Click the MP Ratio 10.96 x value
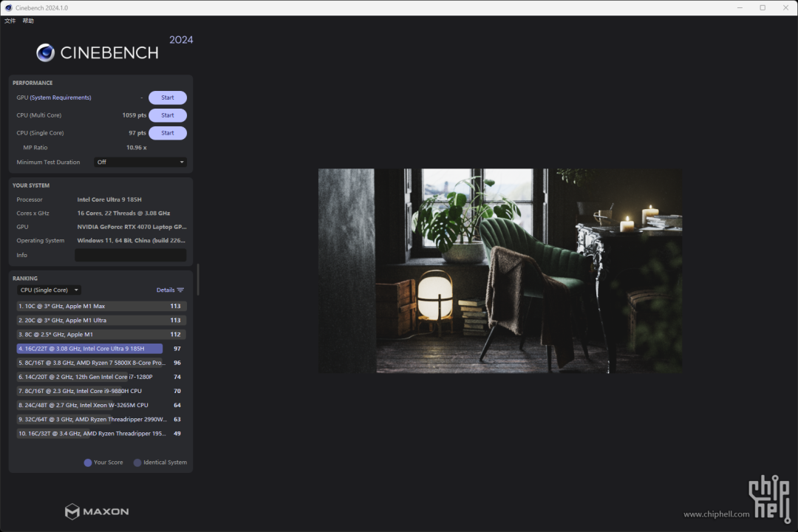 (137, 148)
